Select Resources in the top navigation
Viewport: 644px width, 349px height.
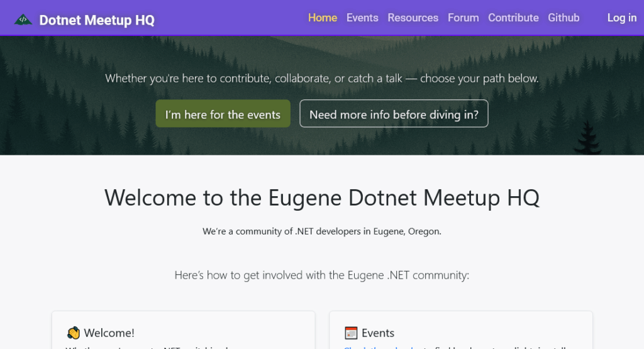tap(413, 18)
